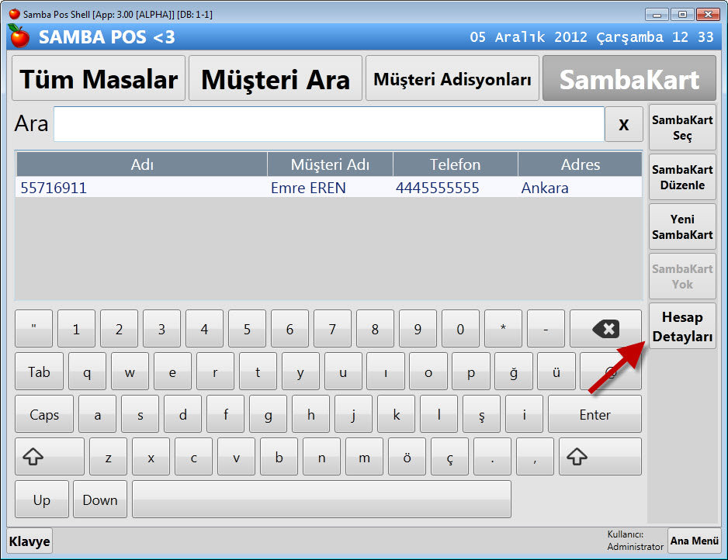The image size is (728, 560).
Task: Click the SambaKart Seç button
Action: (x=682, y=128)
